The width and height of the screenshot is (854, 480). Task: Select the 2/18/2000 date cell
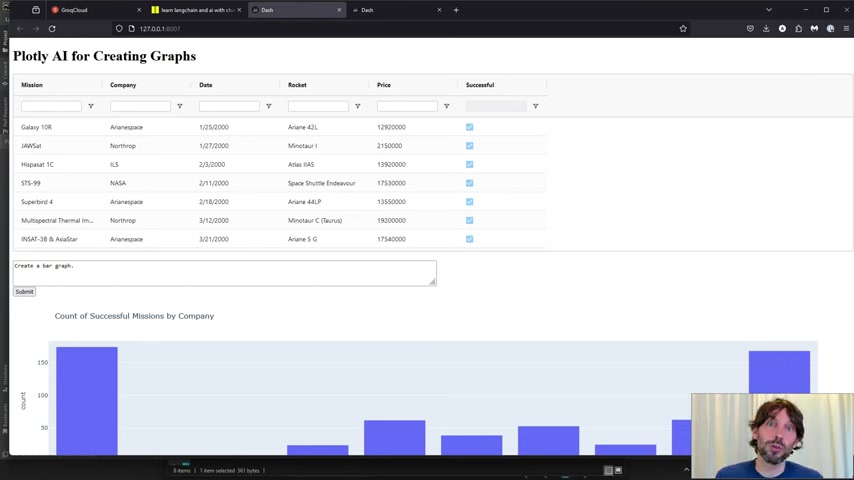(214, 202)
